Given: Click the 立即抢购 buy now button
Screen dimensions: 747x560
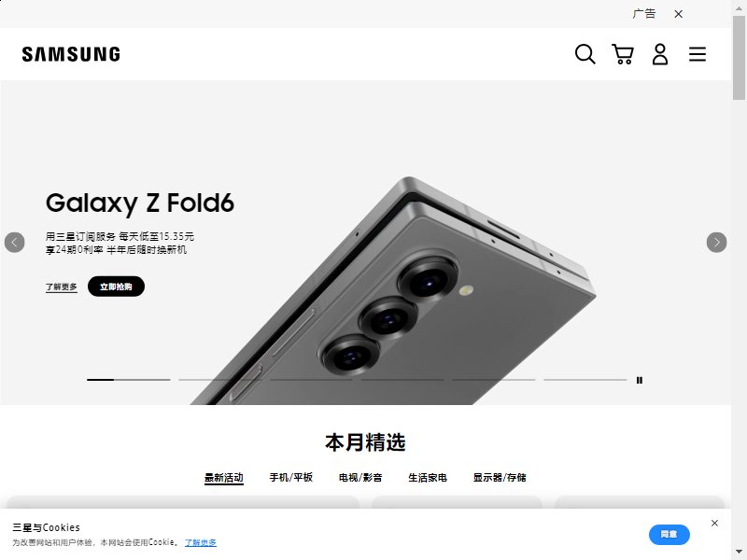Looking at the screenshot, I should pos(116,287).
